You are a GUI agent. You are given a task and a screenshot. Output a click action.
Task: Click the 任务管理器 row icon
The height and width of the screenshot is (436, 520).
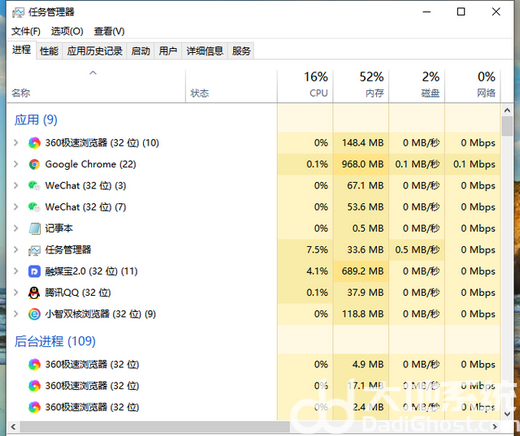coord(34,250)
